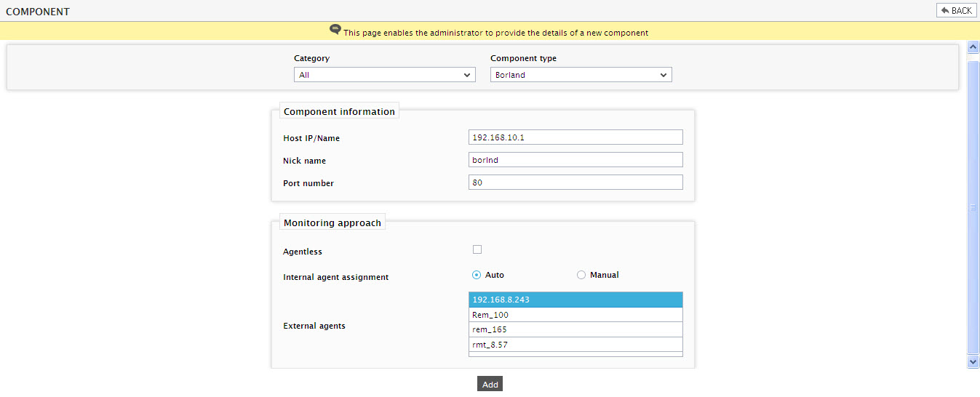Click the page scrollbar up arrow
The height and width of the screenshot is (397, 980).
coord(973,47)
